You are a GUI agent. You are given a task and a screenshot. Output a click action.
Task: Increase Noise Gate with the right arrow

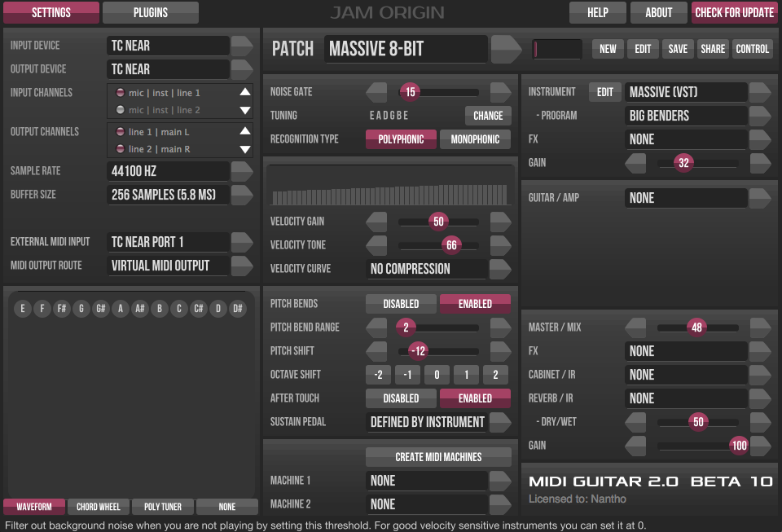[x=499, y=91]
